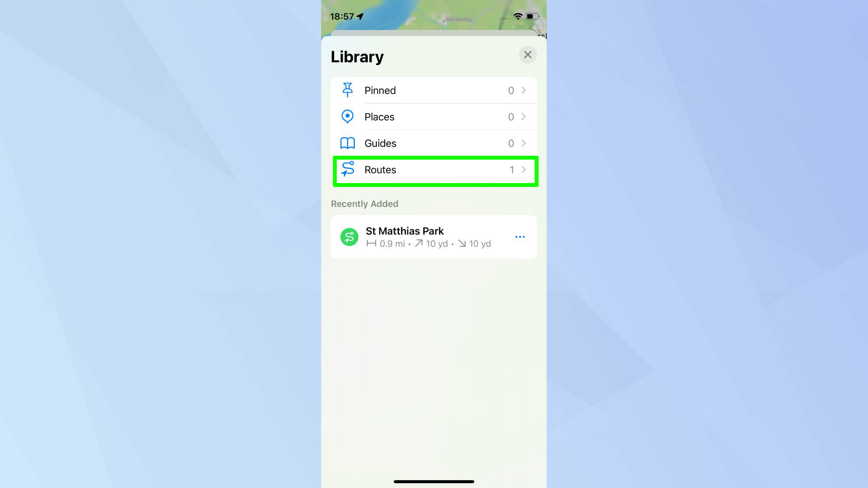Open options for St Matthias Park
The width and height of the screenshot is (868, 488).
[x=519, y=236]
